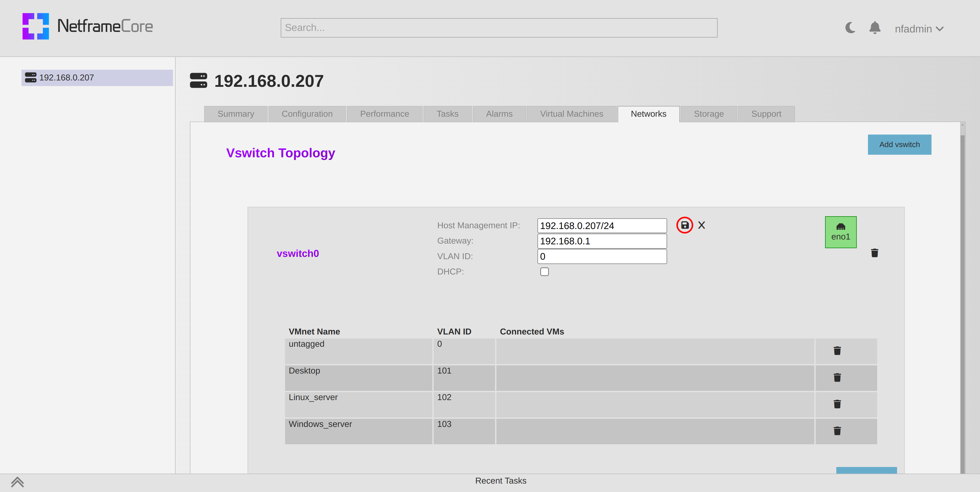Click the VLAN ID 103 cell
Image resolution: width=980 pixels, height=492 pixels.
point(464,431)
